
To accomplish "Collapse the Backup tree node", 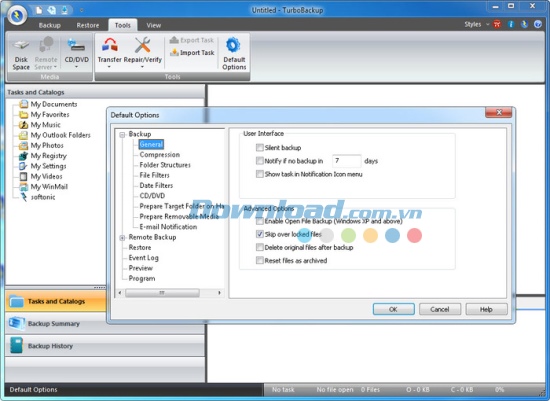I will [x=122, y=134].
